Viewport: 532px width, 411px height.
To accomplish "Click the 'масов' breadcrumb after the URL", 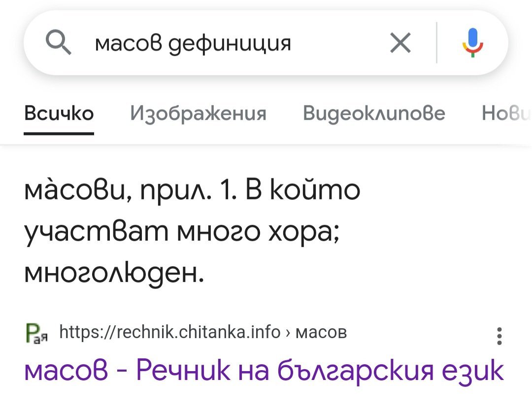I will tap(322, 333).
